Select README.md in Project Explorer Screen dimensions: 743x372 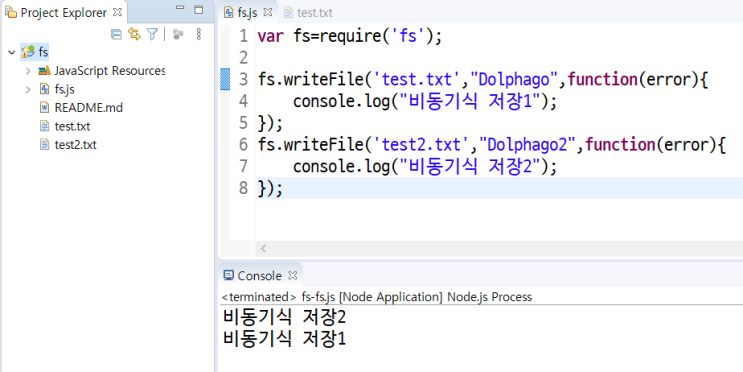(89, 108)
